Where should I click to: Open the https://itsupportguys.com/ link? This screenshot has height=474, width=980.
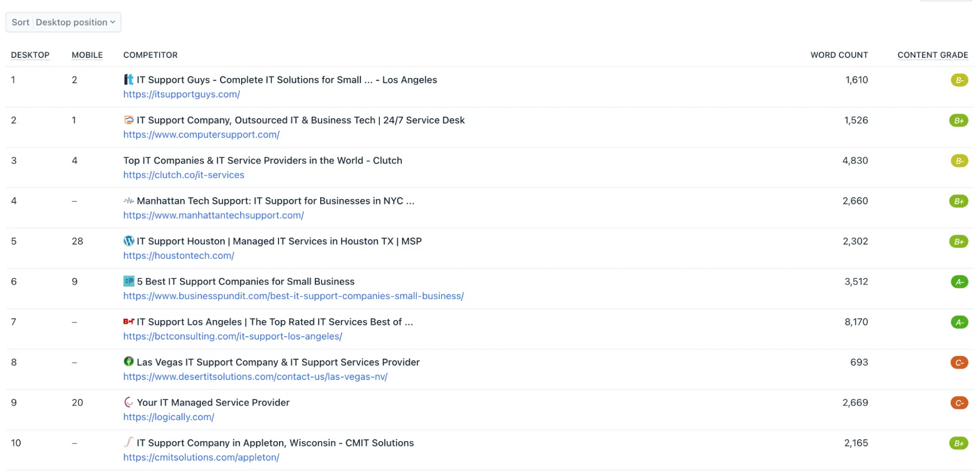[x=181, y=94]
